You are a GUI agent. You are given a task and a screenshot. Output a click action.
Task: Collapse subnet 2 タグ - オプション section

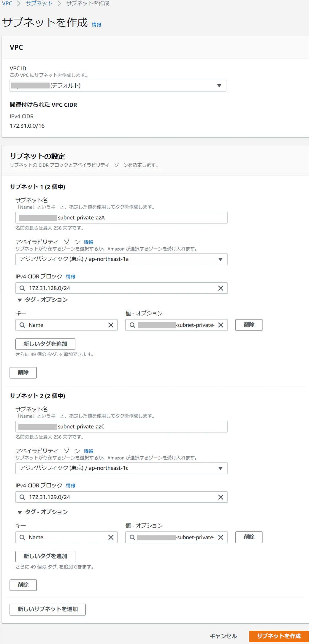pos(43,512)
